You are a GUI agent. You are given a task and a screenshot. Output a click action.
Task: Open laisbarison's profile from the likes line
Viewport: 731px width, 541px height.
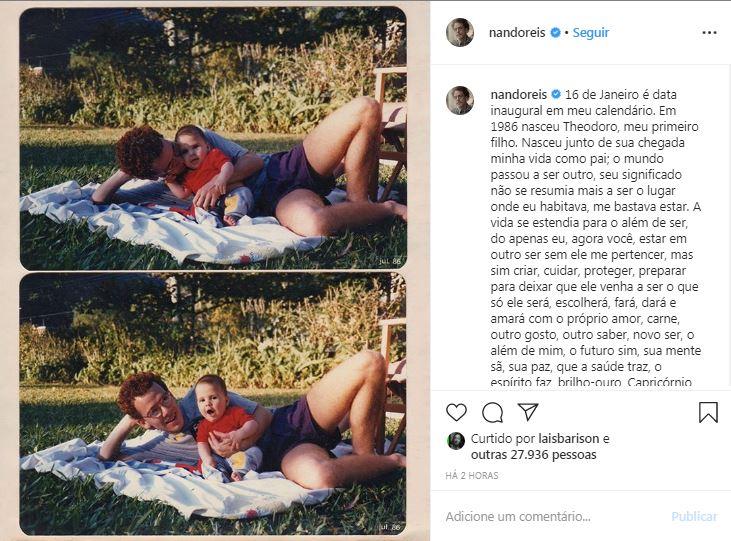(x=569, y=438)
